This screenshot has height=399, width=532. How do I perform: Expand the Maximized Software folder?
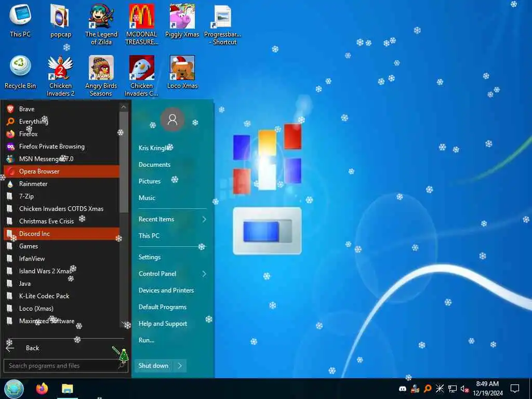pyautogui.click(x=61, y=321)
